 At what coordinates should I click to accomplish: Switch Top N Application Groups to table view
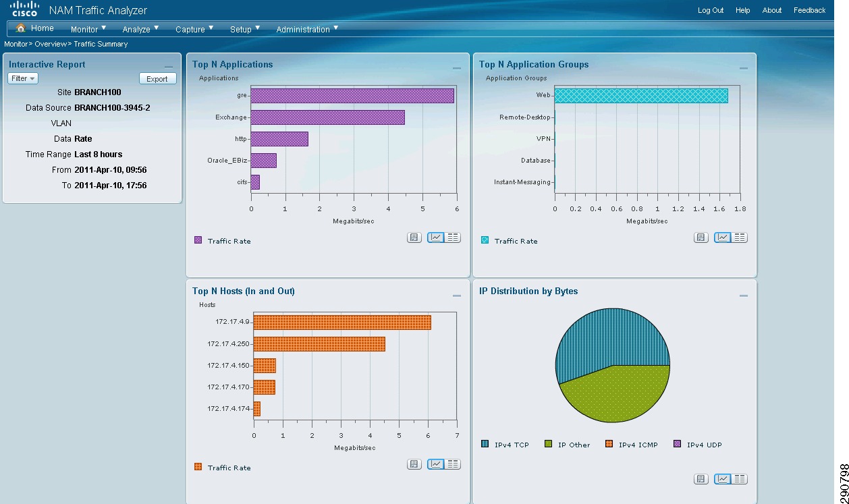click(740, 237)
